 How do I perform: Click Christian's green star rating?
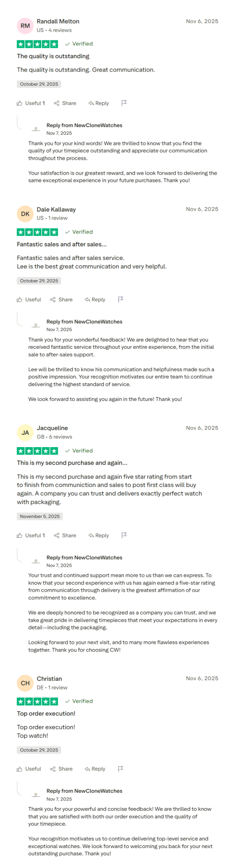37,701
